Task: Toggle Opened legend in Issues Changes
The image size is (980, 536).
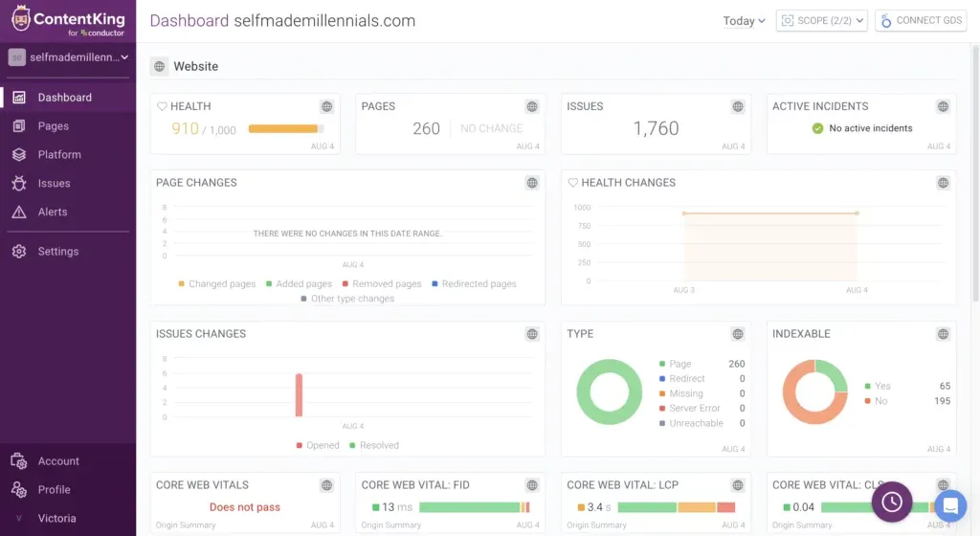Action: click(x=318, y=446)
